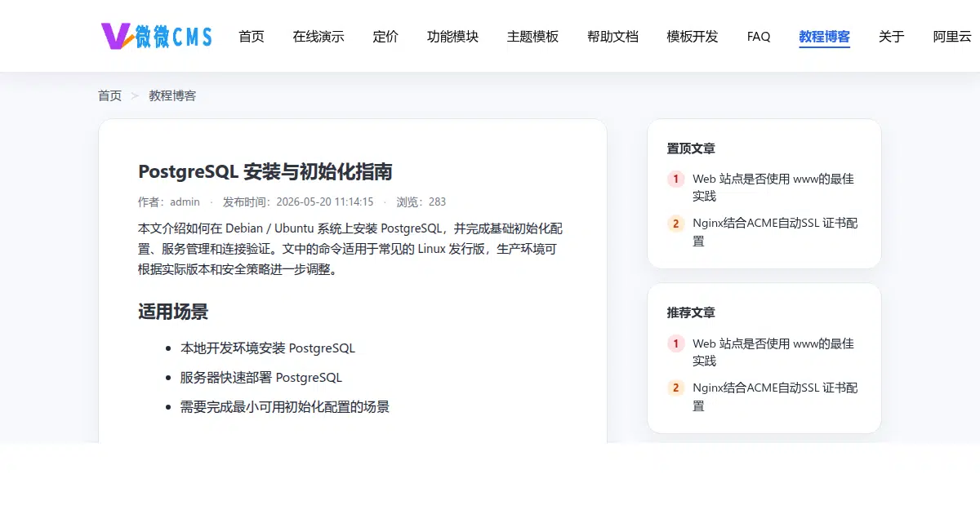Viewport: 980px width, 514px height.
Task: Click the list item 需要完成最小可用初始化配置的场景
Action: click(x=285, y=407)
